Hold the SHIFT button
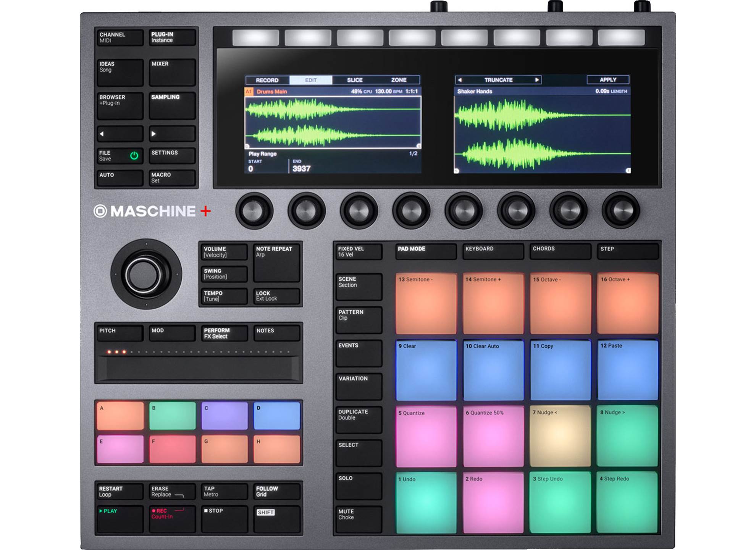Image resolution: width=756 pixels, height=550 pixels. [276, 519]
